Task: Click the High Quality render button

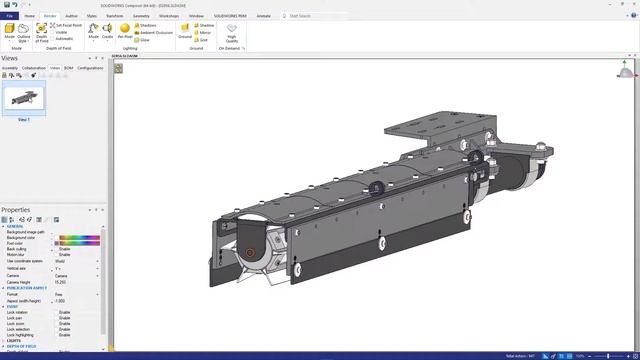Action: tap(232, 33)
